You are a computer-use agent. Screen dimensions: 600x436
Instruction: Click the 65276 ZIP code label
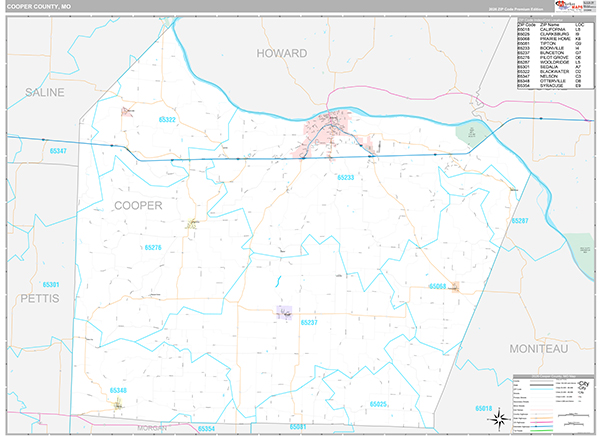[153, 248]
